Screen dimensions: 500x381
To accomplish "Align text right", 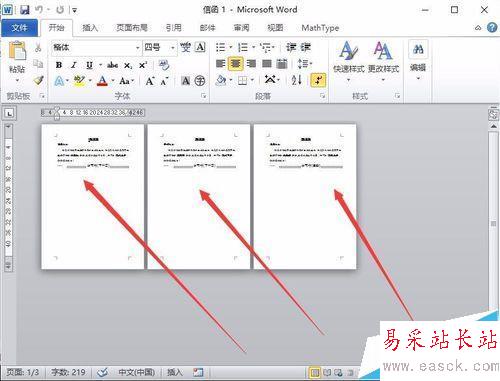I will coord(251,63).
